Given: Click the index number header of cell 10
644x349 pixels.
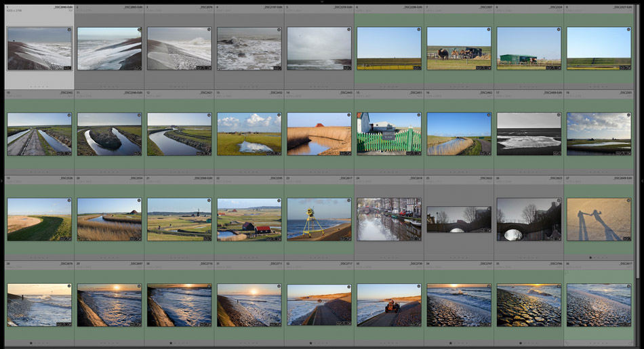Looking at the screenshot, I should (x=7, y=92).
